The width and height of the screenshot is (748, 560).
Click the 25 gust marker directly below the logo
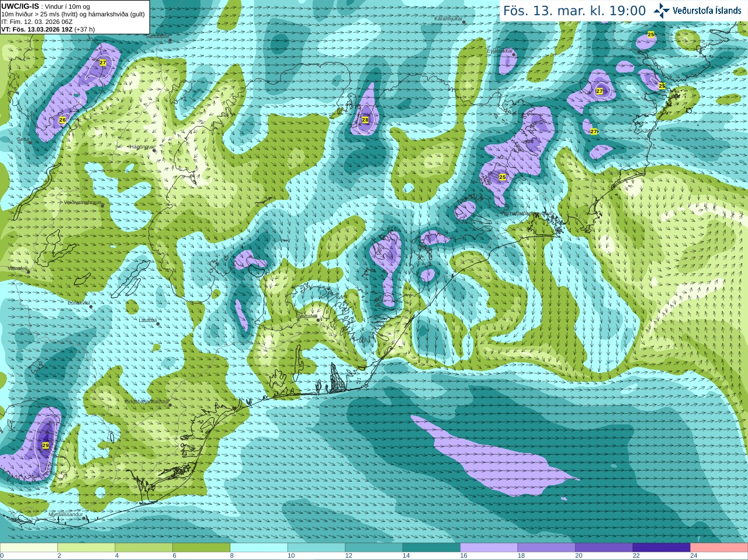651,34
